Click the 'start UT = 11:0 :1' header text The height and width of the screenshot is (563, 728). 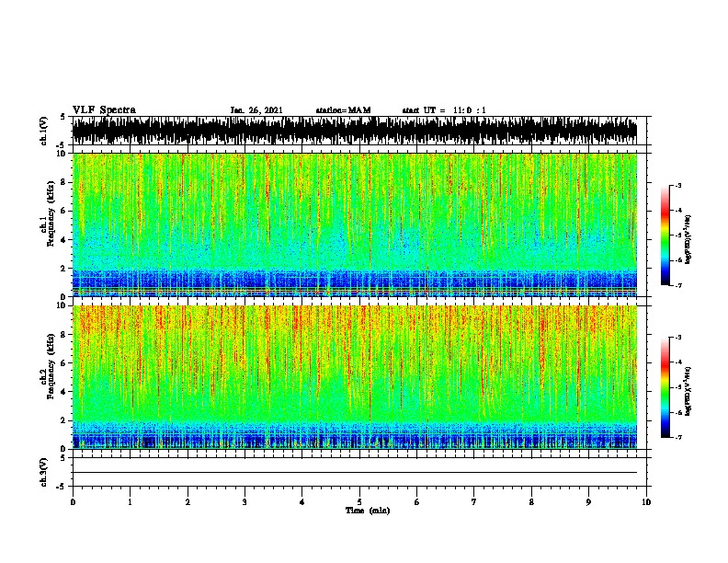pyautogui.click(x=444, y=110)
